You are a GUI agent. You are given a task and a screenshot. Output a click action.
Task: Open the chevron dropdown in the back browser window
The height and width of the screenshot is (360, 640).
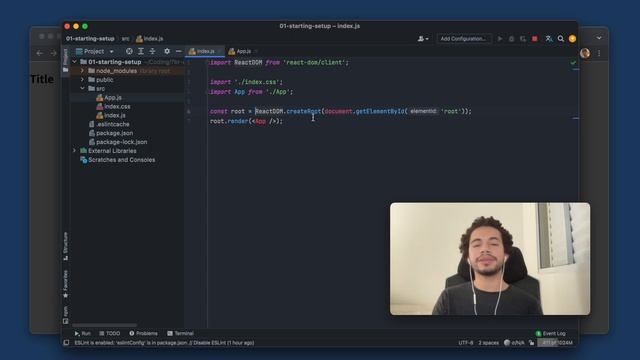pos(599,38)
